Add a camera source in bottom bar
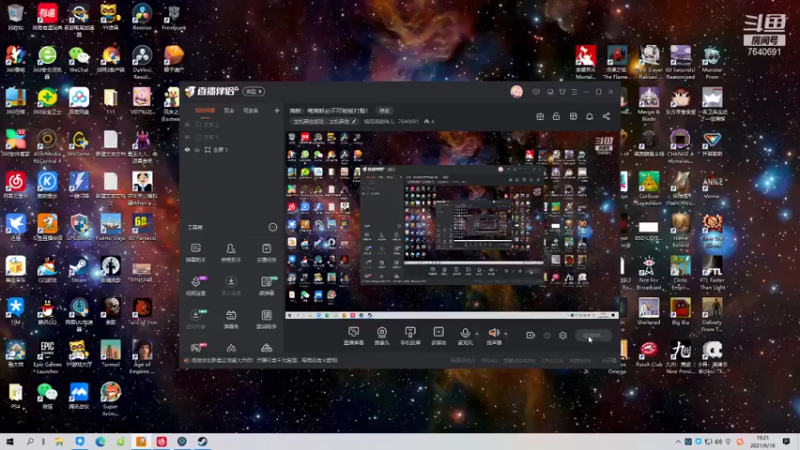The width and height of the screenshot is (800, 450). [382, 336]
